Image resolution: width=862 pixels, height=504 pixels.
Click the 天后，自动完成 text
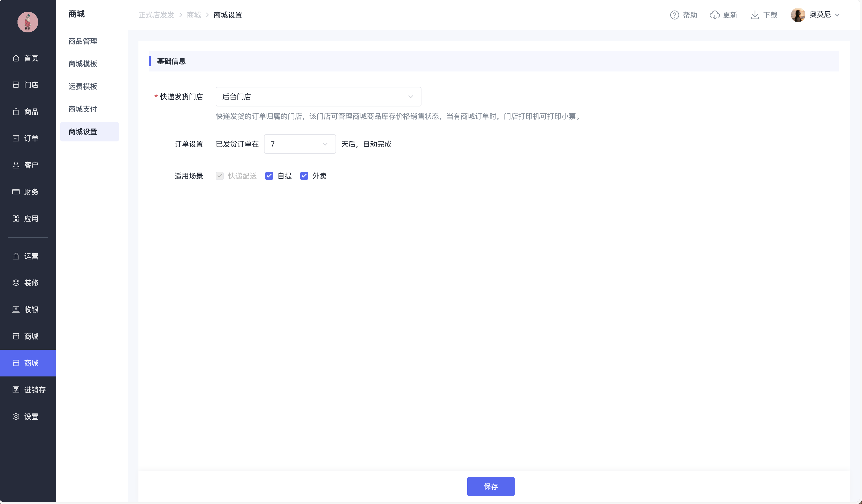[x=366, y=144]
